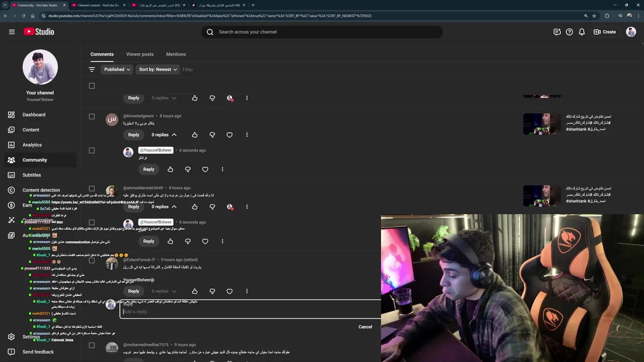The width and height of the screenshot is (644, 362).
Task: Click the filter lines icon beside Published
Action: coord(92,69)
